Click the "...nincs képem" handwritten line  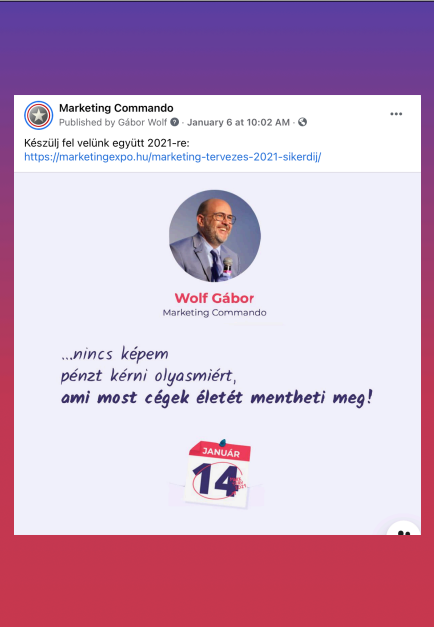(115, 354)
